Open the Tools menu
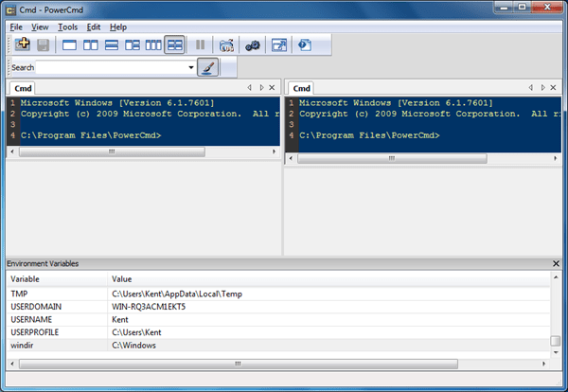 pyautogui.click(x=68, y=27)
